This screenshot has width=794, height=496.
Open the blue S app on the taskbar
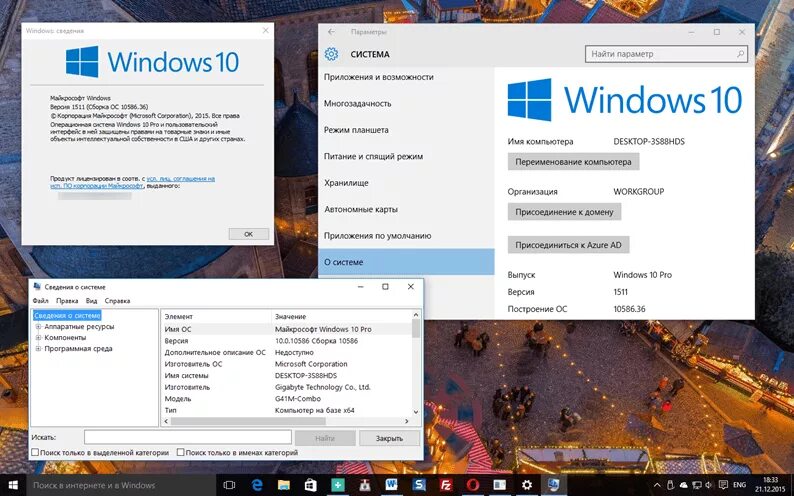(x=419, y=485)
